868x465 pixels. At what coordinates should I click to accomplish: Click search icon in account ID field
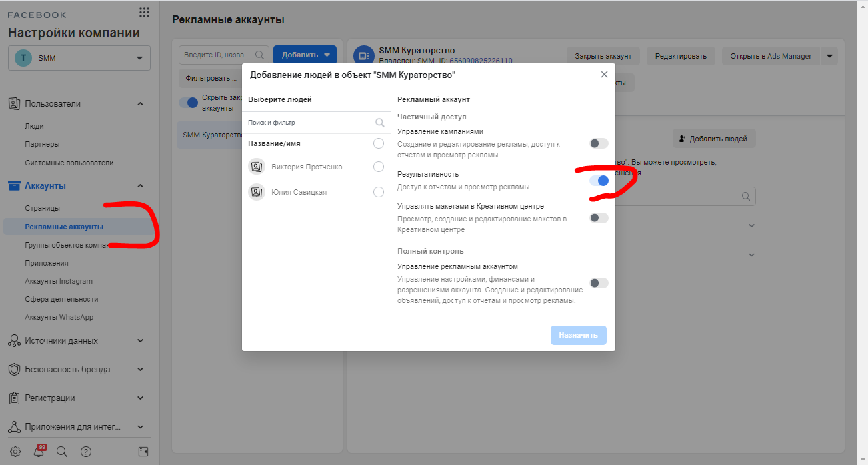[x=260, y=55]
